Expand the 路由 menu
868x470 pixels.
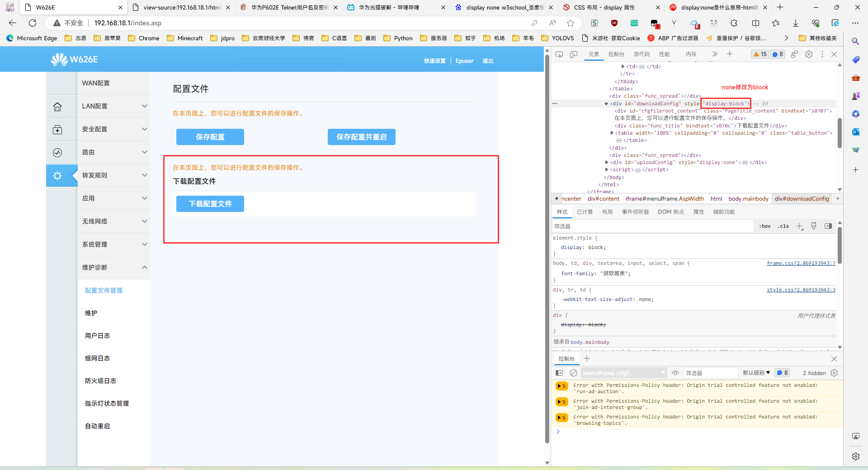tap(113, 152)
